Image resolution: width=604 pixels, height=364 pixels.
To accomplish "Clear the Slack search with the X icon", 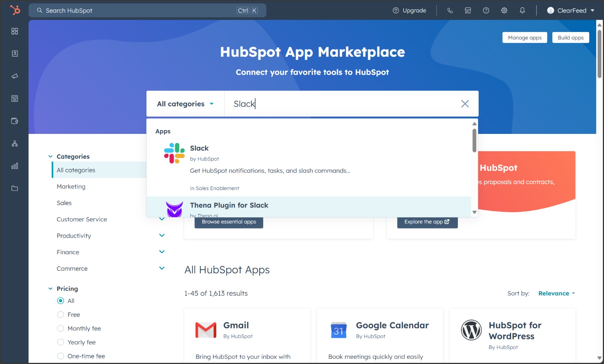I will 465,104.
